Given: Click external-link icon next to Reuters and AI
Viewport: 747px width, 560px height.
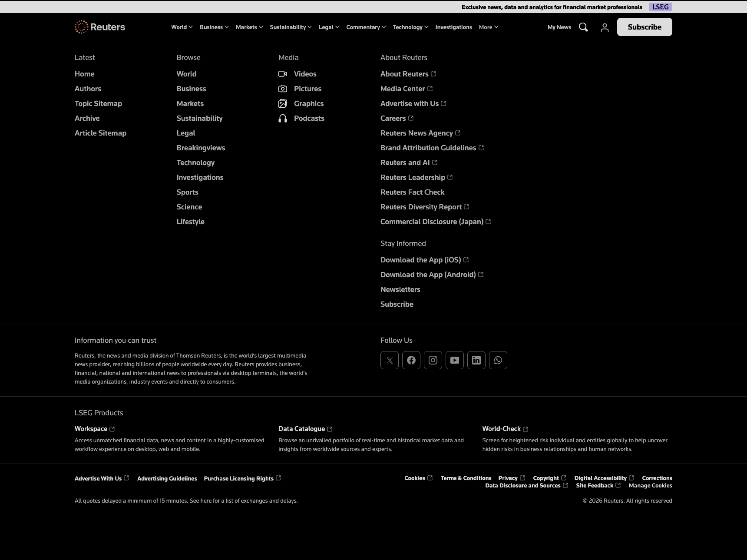Looking at the screenshot, I should click(435, 162).
